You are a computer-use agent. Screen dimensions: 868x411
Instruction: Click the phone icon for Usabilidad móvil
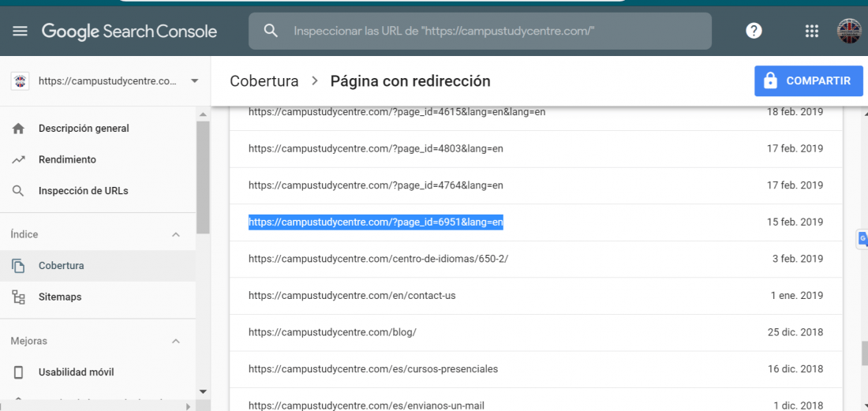18,372
